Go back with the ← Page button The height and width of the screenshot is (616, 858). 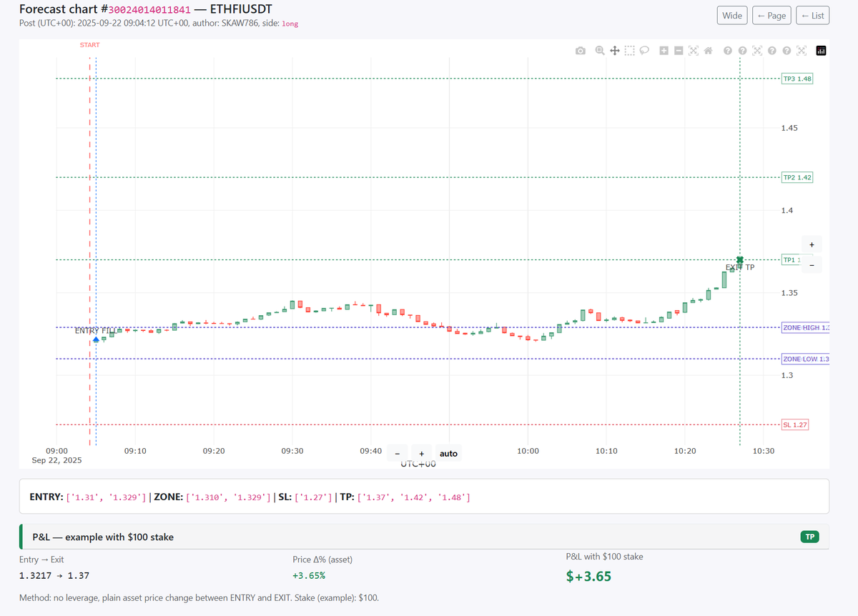(x=771, y=15)
